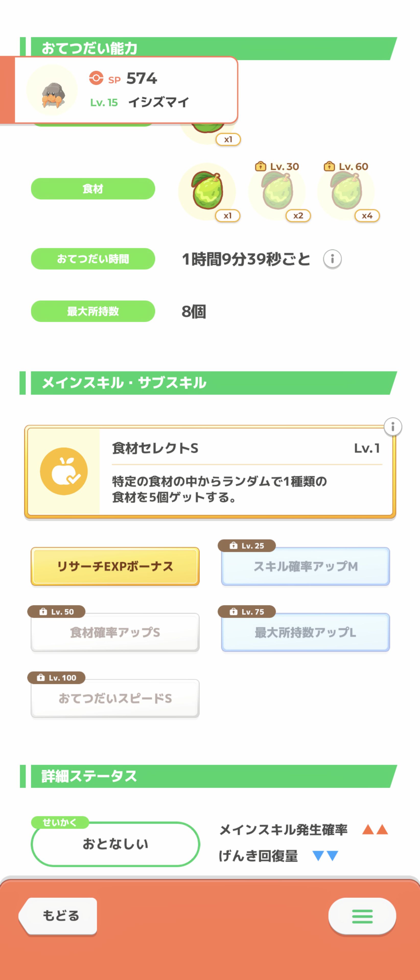
Task: Tap the イシズマイ Pokémon portrait
Action: pos(52,91)
